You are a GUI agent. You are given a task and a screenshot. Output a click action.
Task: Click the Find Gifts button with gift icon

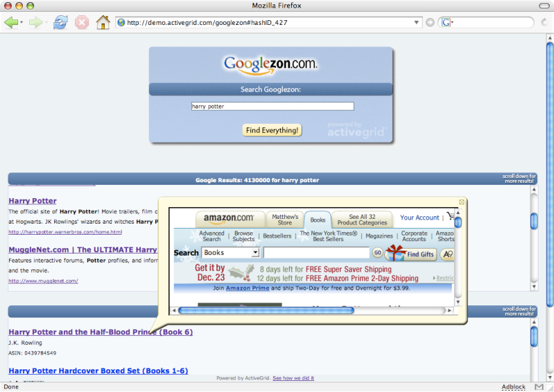[411, 253]
